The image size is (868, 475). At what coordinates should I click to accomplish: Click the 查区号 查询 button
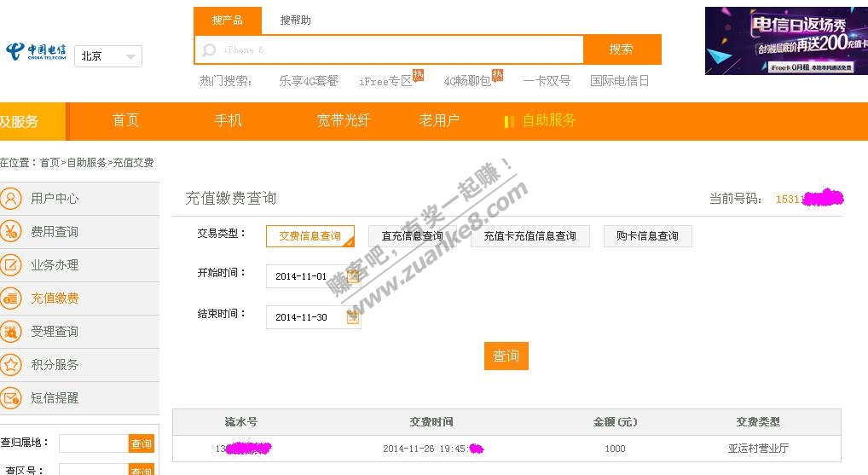click(142, 470)
